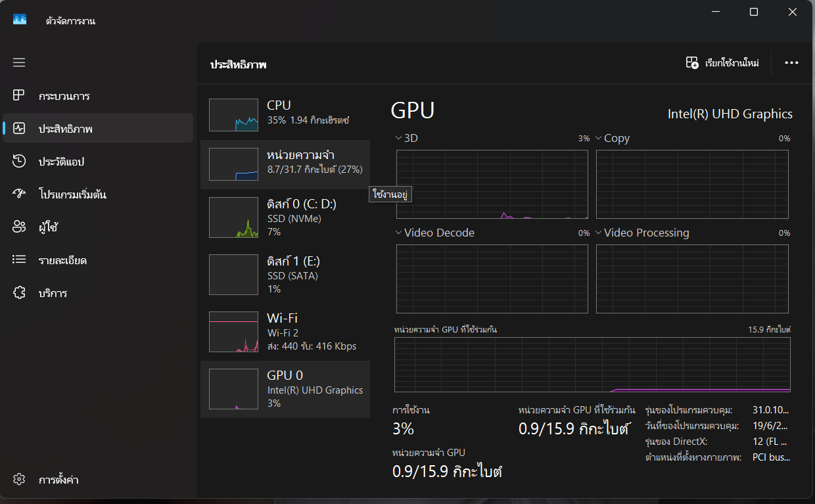815x504 pixels.
Task: Open the Details (รายละเอียด) list icon
Action: point(19,260)
